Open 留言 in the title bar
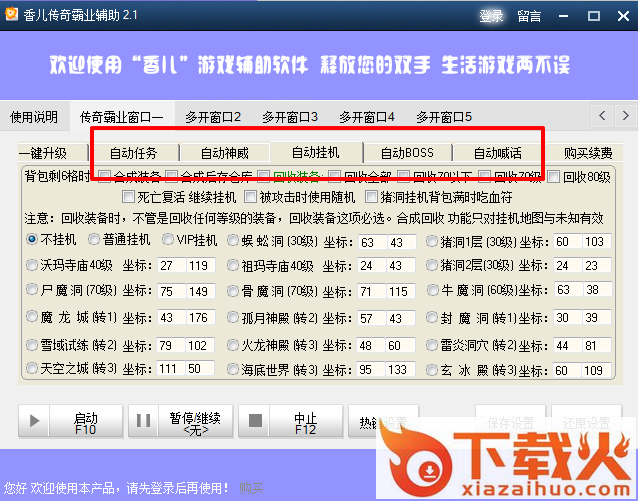 click(529, 16)
